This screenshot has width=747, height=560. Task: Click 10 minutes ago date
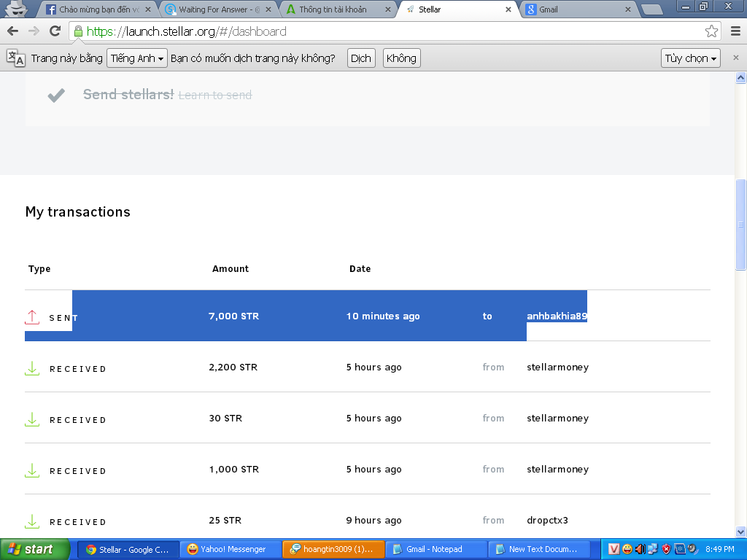pyautogui.click(x=383, y=316)
